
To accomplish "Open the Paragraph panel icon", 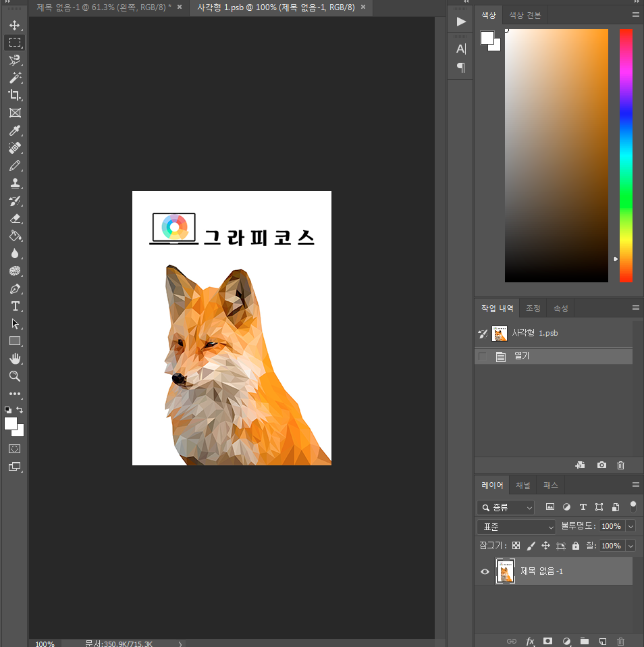I will pyautogui.click(x=461, y=68).
